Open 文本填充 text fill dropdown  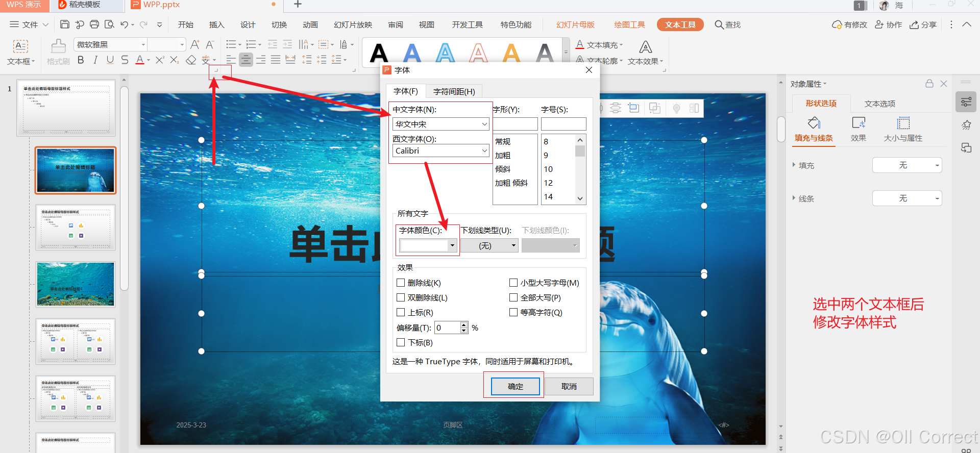(x=599, y=45)
